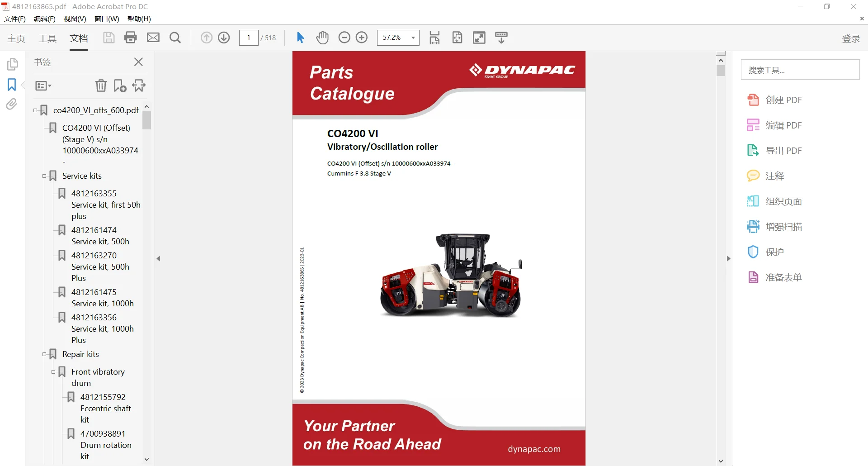The width and height of the screenshot is (868, 466).
Task: Open the 帮助(H) menu
Action: [139, 19]
